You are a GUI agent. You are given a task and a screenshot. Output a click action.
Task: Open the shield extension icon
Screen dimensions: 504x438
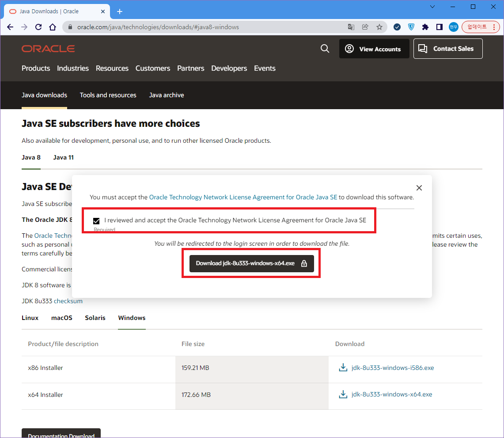point(411,27)
